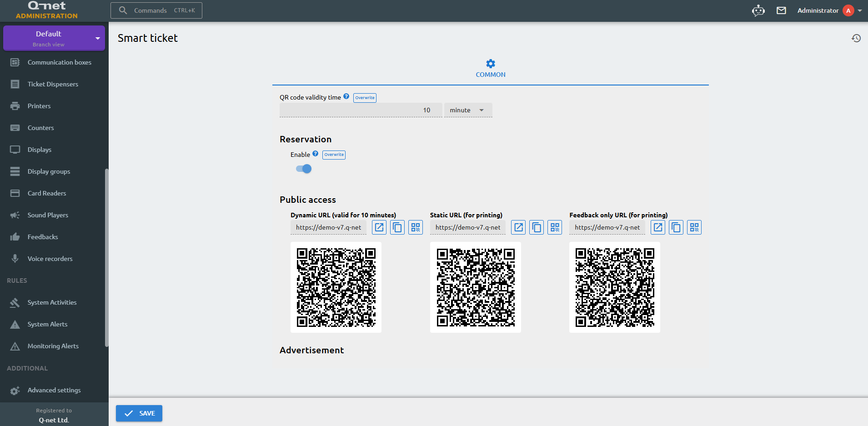The width and height of the screenshot is (868, 426).
Task: Click Overwrite next to QR code validity time
Action: tap(365, 98)
